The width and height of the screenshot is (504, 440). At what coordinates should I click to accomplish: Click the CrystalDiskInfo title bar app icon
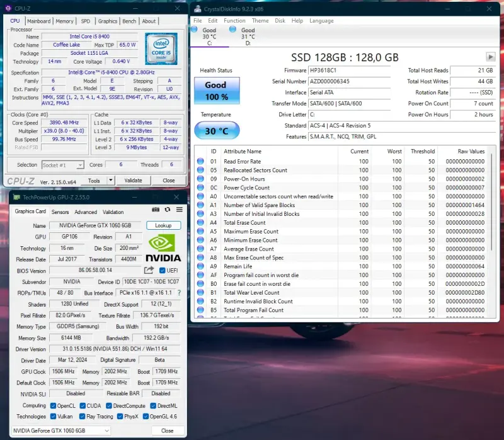198,9
